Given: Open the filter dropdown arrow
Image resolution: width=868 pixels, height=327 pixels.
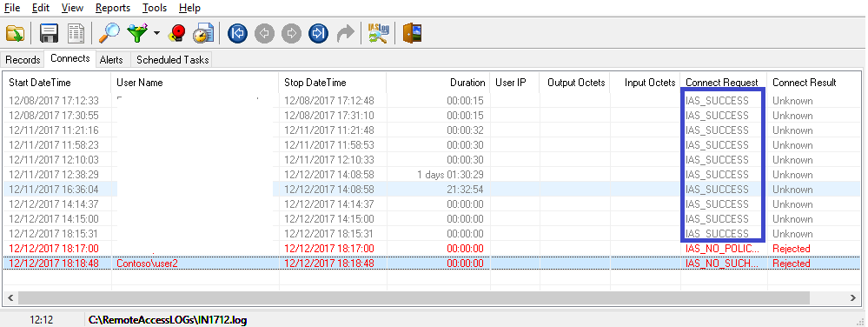Looking at the screenshot, I should tap(156, 33).
